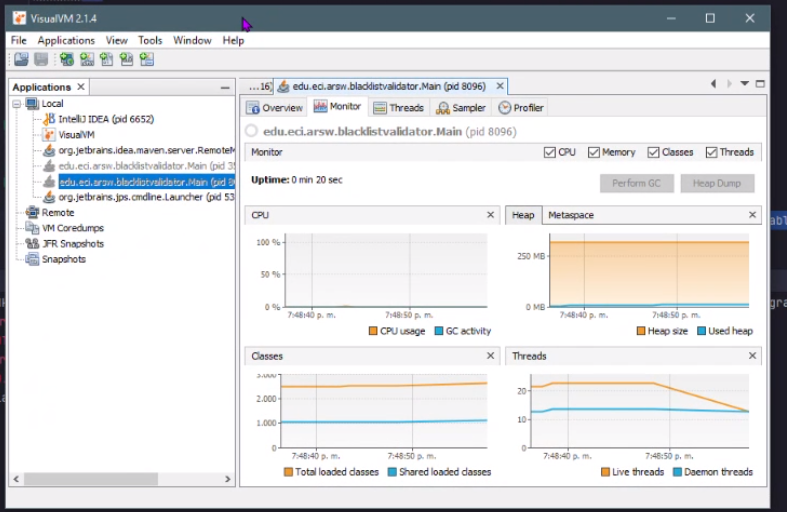Uncheck the Memory monitor checkbox
This screenshot has width=787, height=512.
[x=594, y=152]
